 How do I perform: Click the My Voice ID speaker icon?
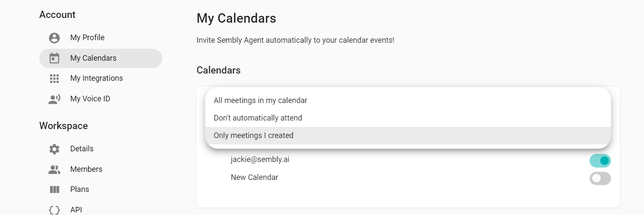pos(54,99)
